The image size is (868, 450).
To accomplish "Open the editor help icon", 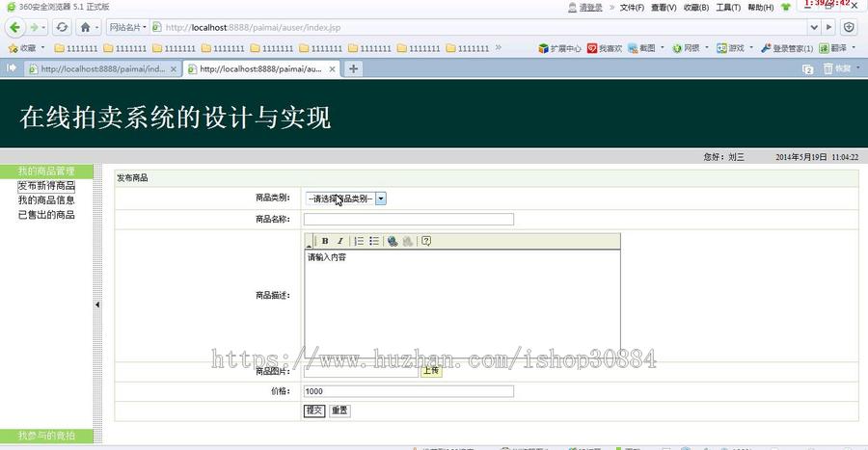I will [426, 241].
